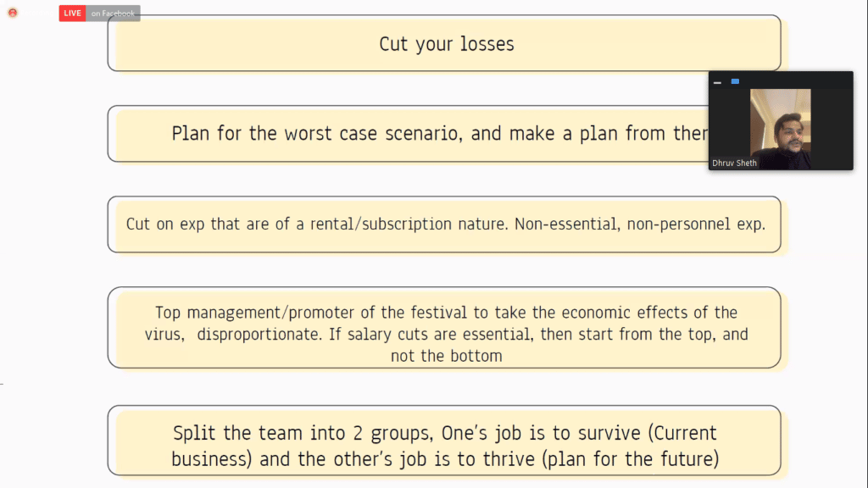Select the blue view icon in video panel
The image size is (868, 488).
pyautogui.click(x=735, y=81)
